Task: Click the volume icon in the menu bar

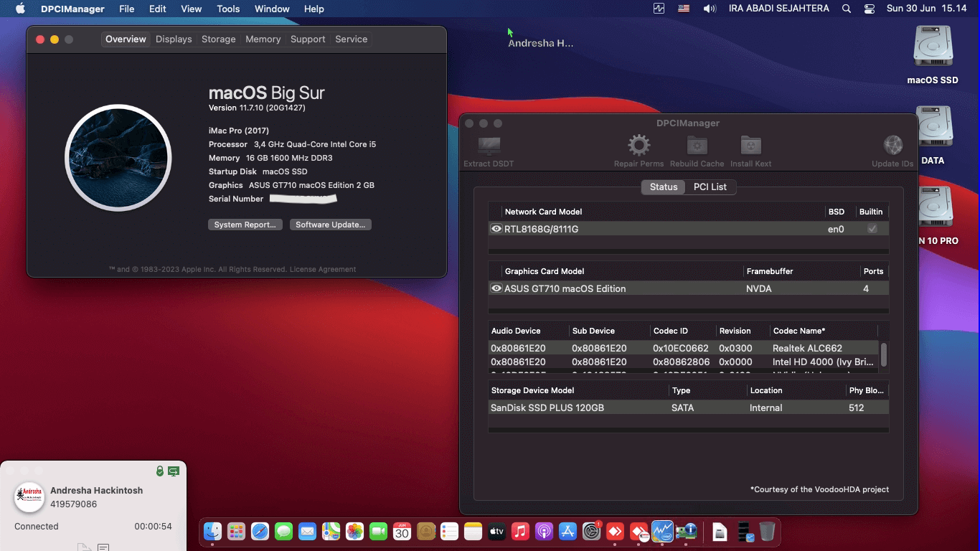Action: click(x=710, y=9)
